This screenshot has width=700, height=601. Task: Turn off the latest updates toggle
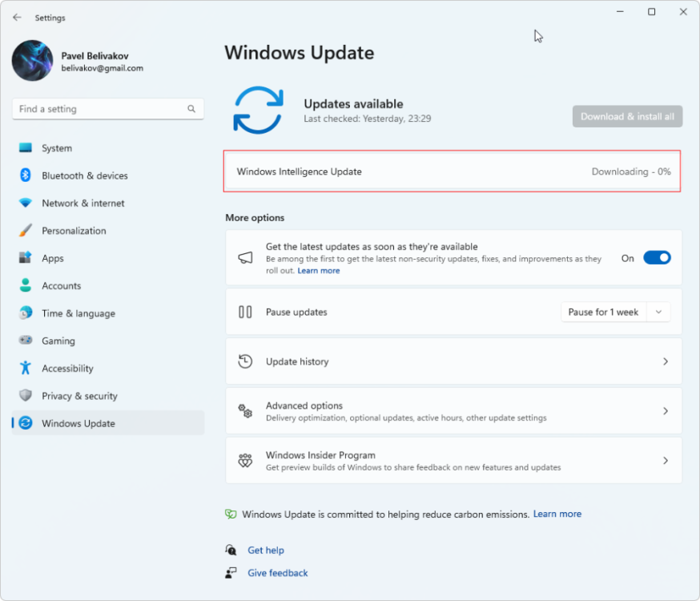pos(657,258)
